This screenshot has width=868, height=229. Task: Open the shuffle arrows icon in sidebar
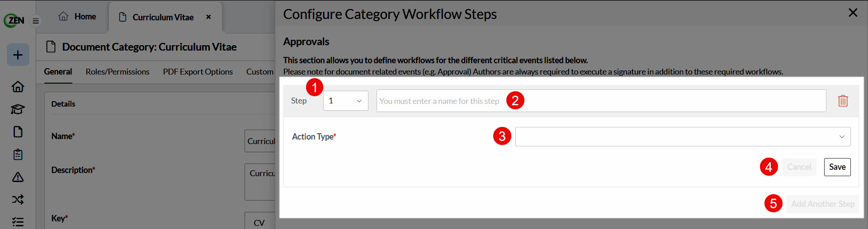click(18, 199)
